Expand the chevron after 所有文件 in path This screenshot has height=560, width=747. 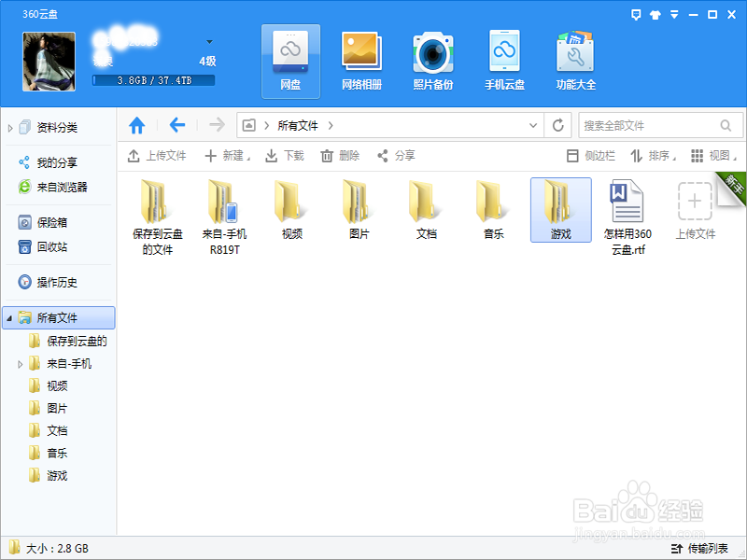click(x=331, y=126)
